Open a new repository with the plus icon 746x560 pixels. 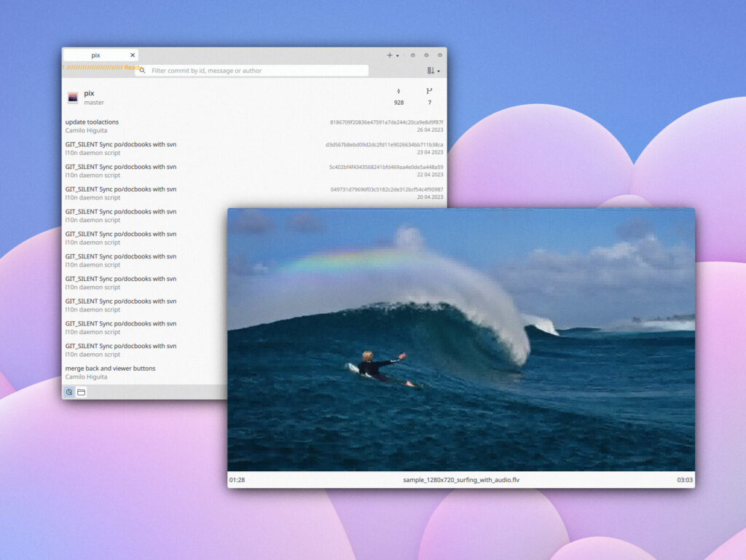[390, 55]
